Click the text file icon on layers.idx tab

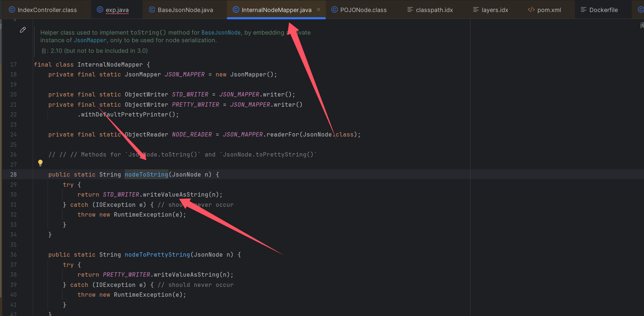(476, 10)
